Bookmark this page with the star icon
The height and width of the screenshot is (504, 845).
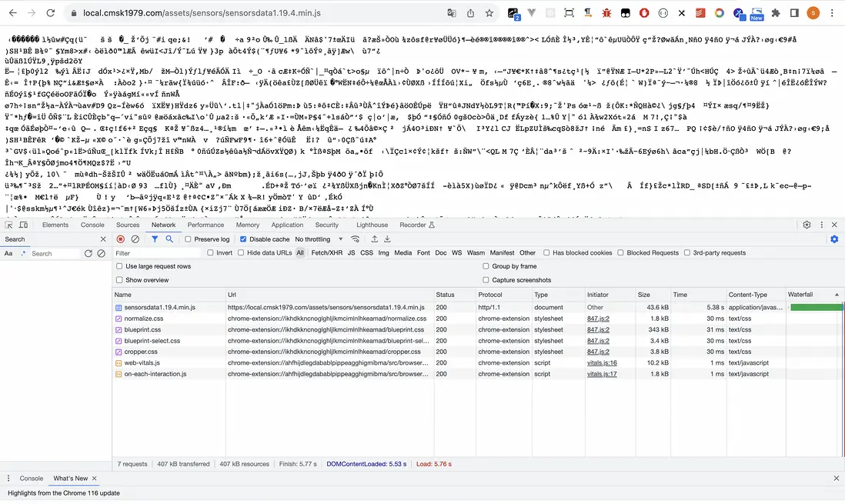(489, 13)
